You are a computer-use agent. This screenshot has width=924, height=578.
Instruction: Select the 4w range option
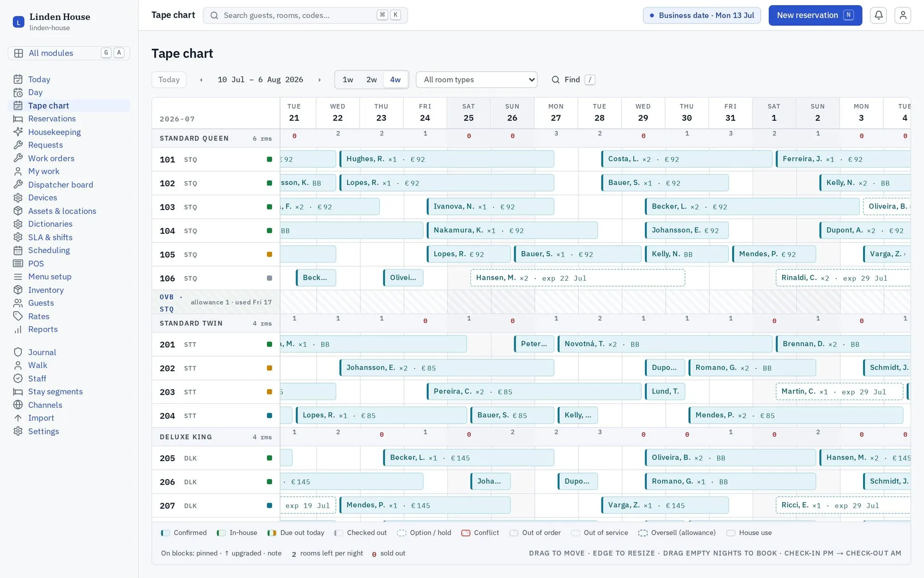395,80
